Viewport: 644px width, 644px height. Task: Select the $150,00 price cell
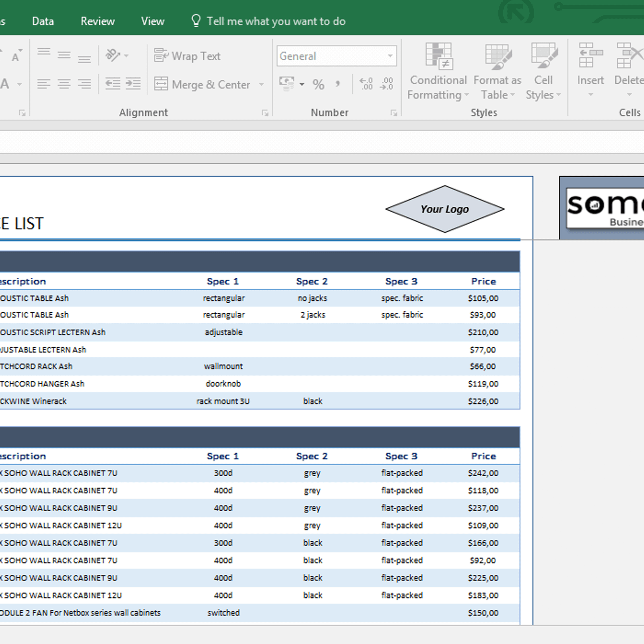point(483,613)
